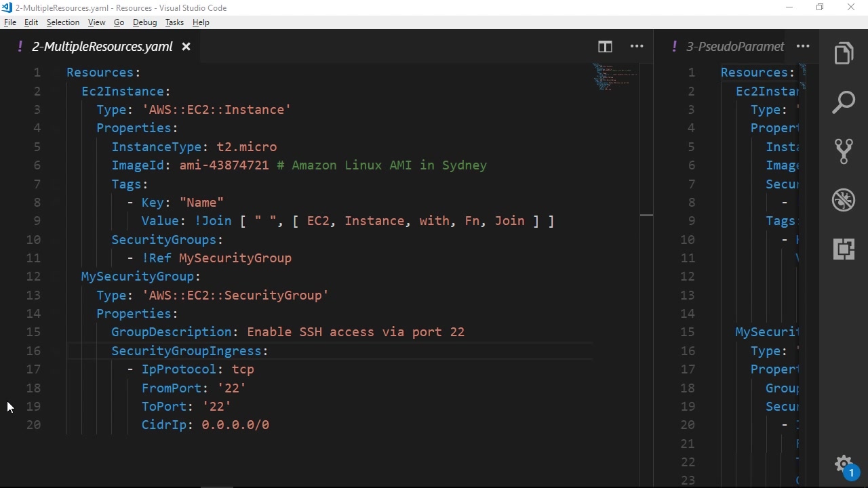Screen dimensions: 868x488
Task: Click the ToPort '22' value
Action: click(217, 407)
